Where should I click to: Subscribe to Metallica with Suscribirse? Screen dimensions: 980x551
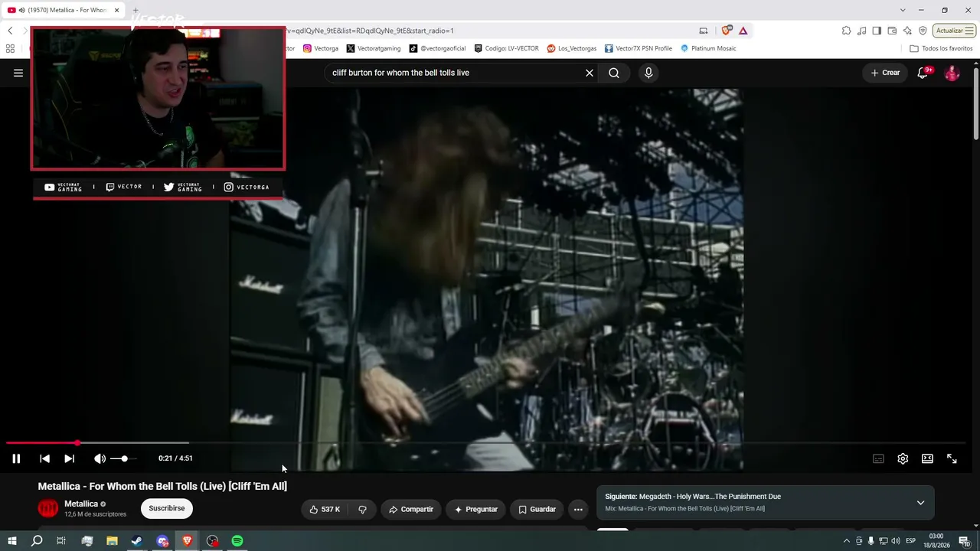(167, 508)
